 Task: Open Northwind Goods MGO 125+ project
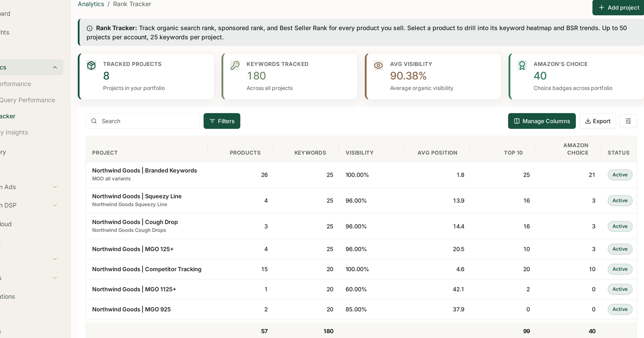pyautogui.click(x=133, y=249)
